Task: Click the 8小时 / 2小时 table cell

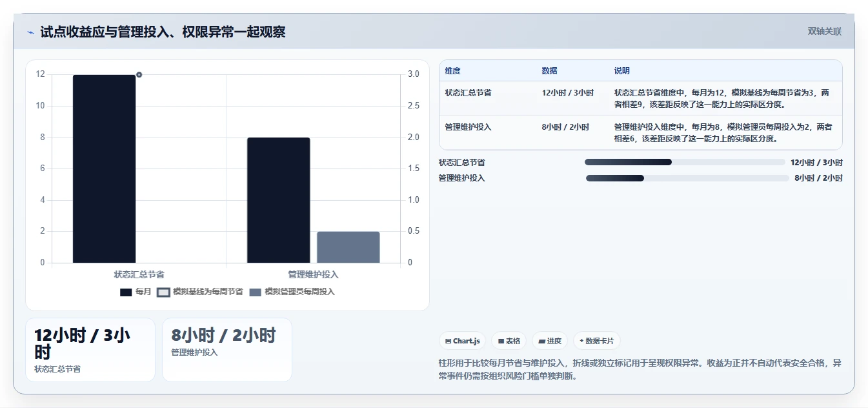Action: pos(565,127)
